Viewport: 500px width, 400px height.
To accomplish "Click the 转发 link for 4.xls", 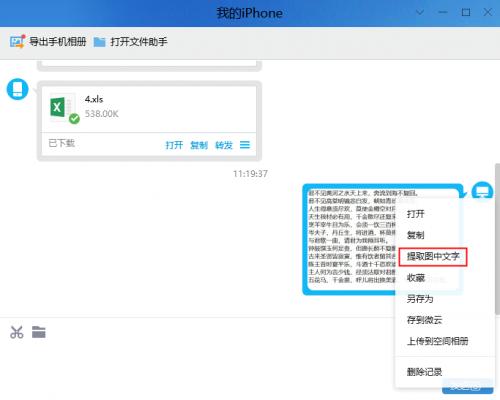I will click(x=224, y=145).
